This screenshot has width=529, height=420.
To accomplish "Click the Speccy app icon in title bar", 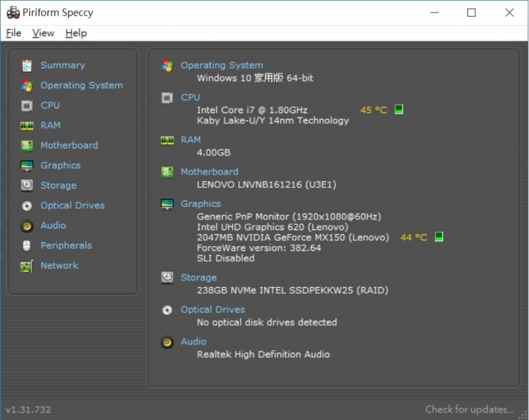I will pyautogui.click(x=13, y=12).
